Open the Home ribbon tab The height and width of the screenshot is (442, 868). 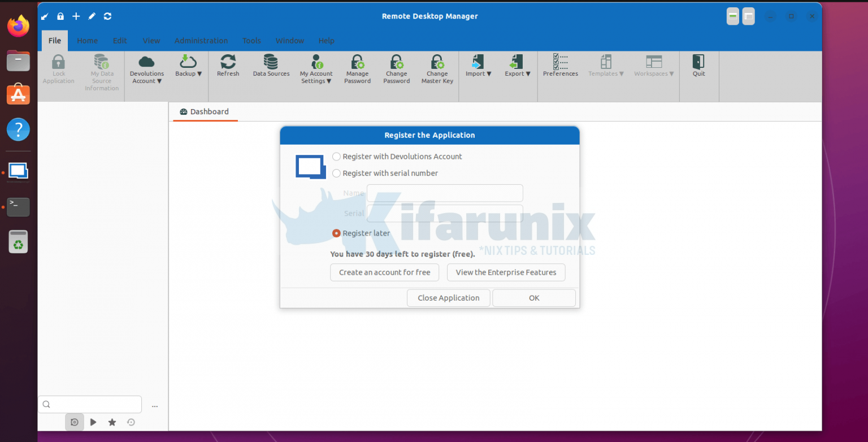88,41
